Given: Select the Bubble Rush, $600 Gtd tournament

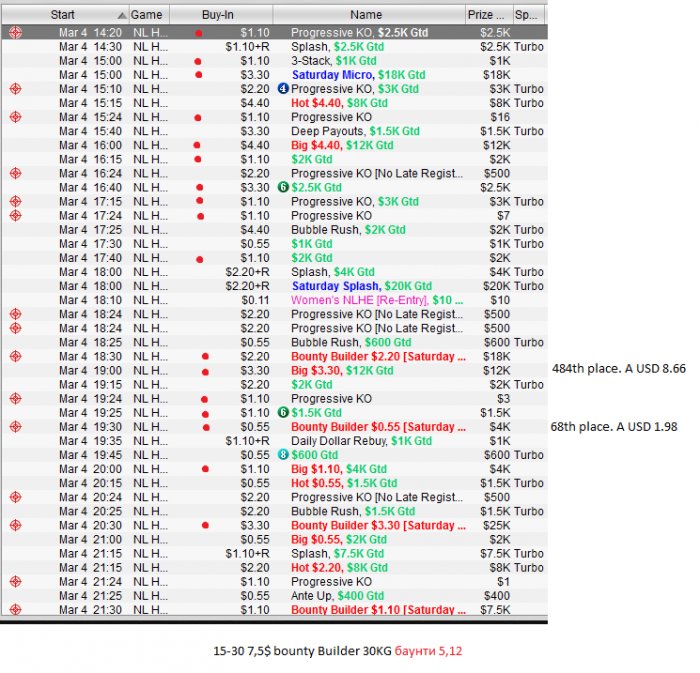Looking at the screenshot, I should point(275,342).
